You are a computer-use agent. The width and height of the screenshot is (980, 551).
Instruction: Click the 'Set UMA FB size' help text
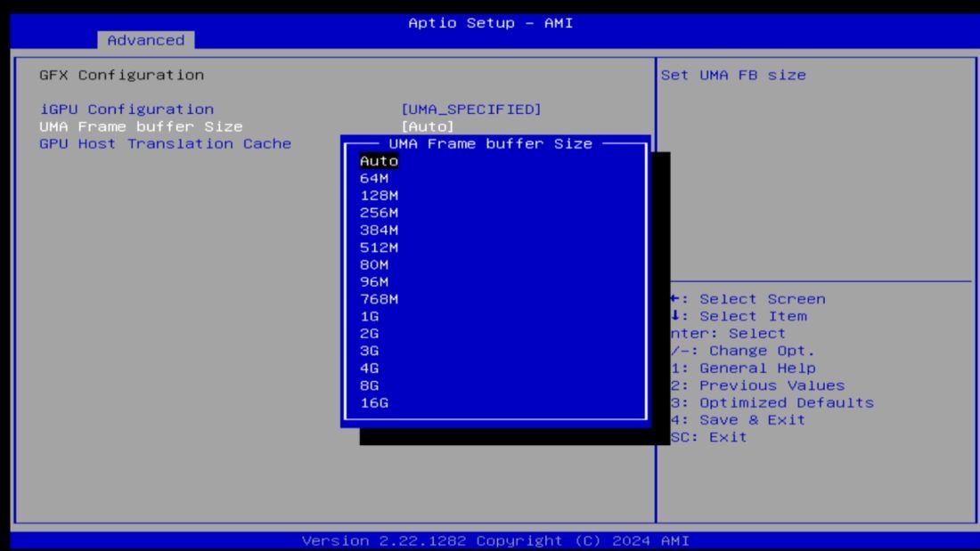733,75
